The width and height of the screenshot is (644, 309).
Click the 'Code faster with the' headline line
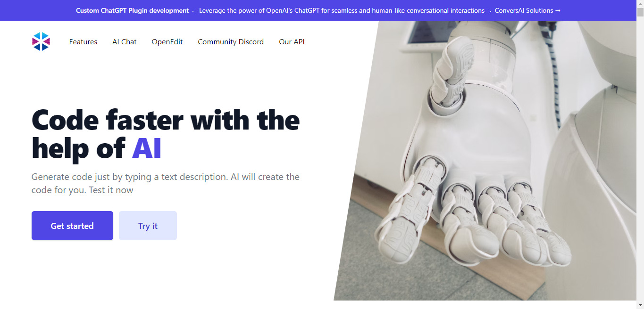point(166,120)
